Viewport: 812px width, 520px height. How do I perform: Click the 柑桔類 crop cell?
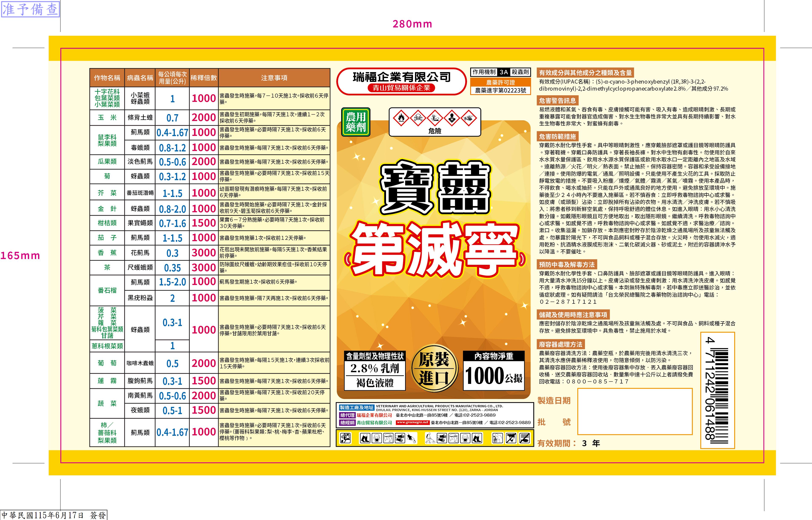pyautogui.click(x=107, y=223)
